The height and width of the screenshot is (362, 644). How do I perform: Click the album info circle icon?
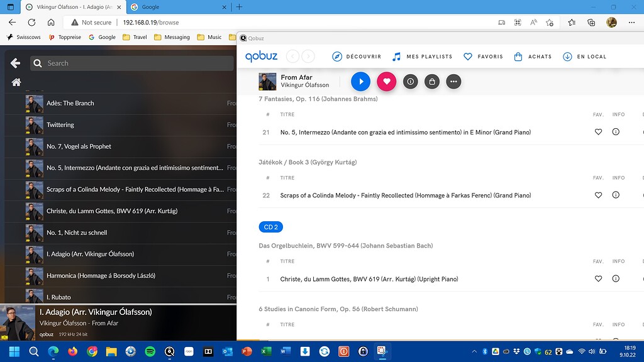pyautogui.click(x=411, y=81)
